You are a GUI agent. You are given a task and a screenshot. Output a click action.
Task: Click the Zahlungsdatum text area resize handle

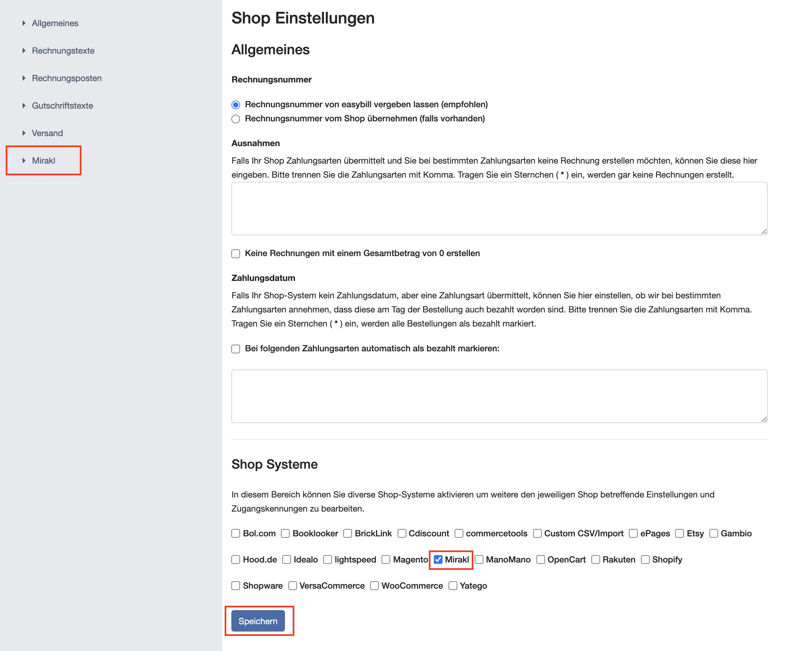pyautogui.click(x=764, y=419)
